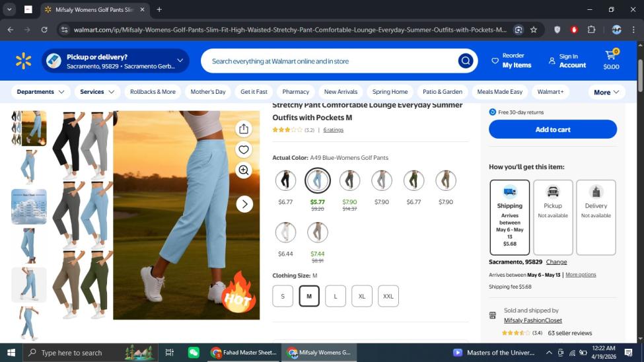Add item to favorites with heart icon
The height and width of the screenshot is (362, 644).
click(244, 150)
